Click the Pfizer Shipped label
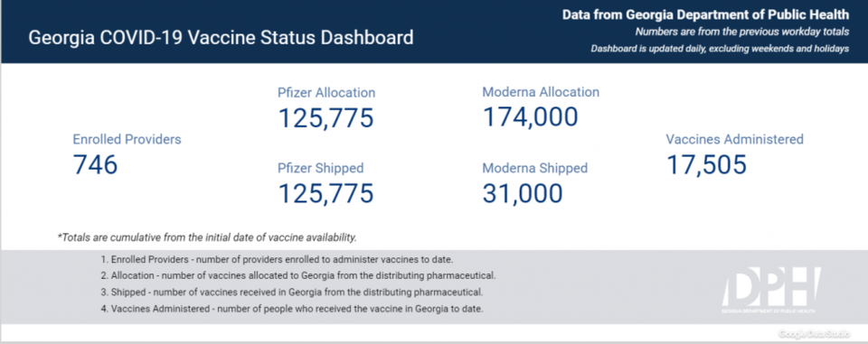 [320, 168]
